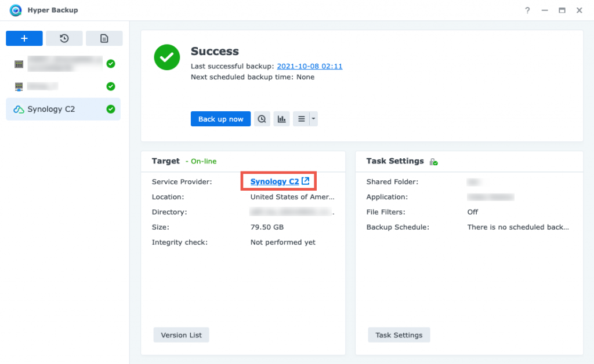Click the Not performed yet integrity value
594x364 pixels.
(x=282, y=242)
